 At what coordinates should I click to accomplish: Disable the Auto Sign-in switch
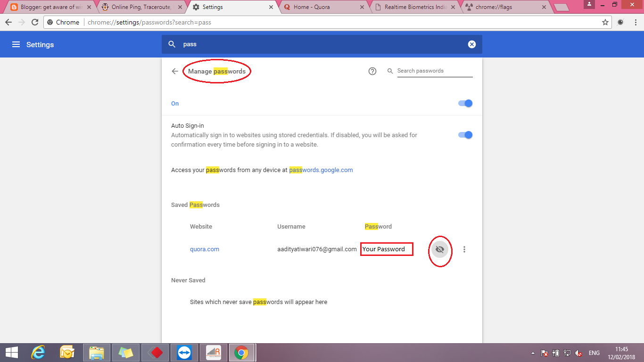pyautogui.click(x=465, y=135)
